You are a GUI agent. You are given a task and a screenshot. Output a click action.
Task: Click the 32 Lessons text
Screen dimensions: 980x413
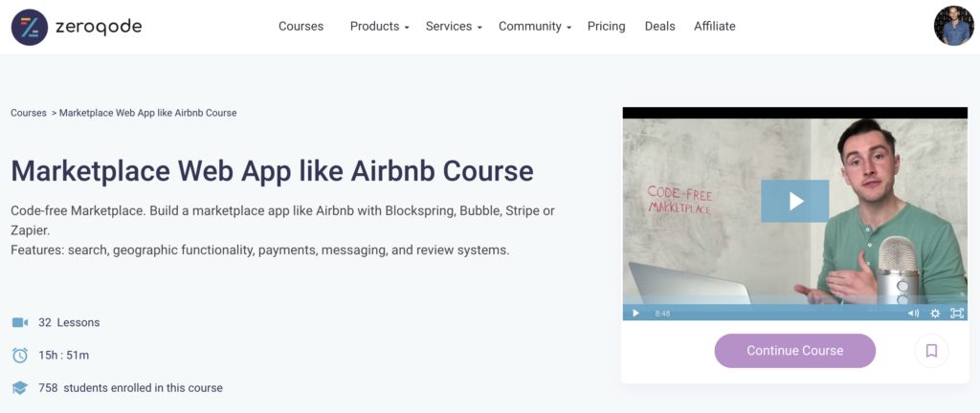pos(69,322)
